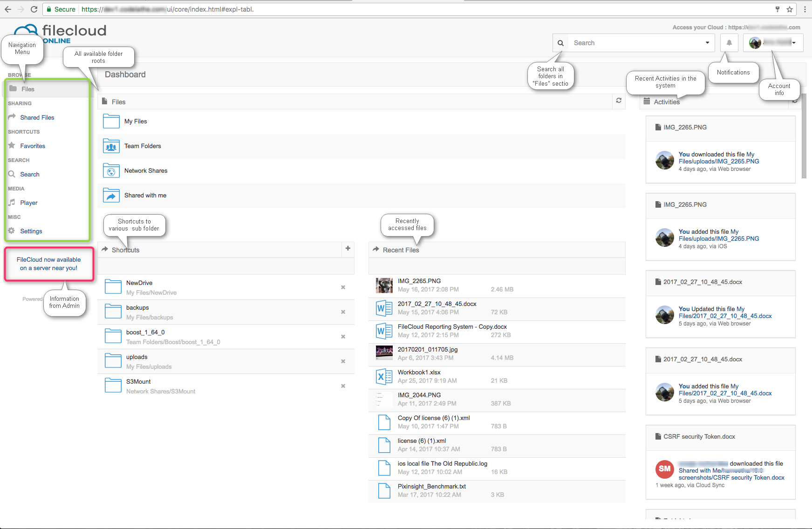Screen dimensions: 812x529
Task: Click backups shortcut name
Action: click(137, 308)
